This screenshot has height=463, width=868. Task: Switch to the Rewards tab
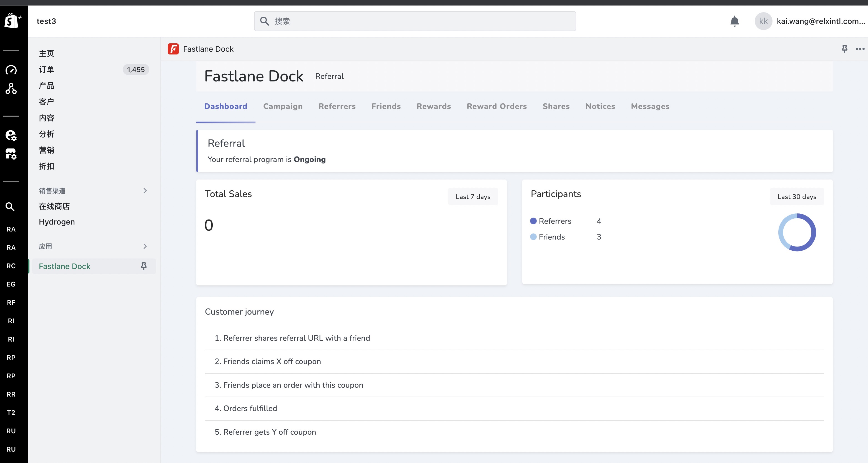(434, 106)
